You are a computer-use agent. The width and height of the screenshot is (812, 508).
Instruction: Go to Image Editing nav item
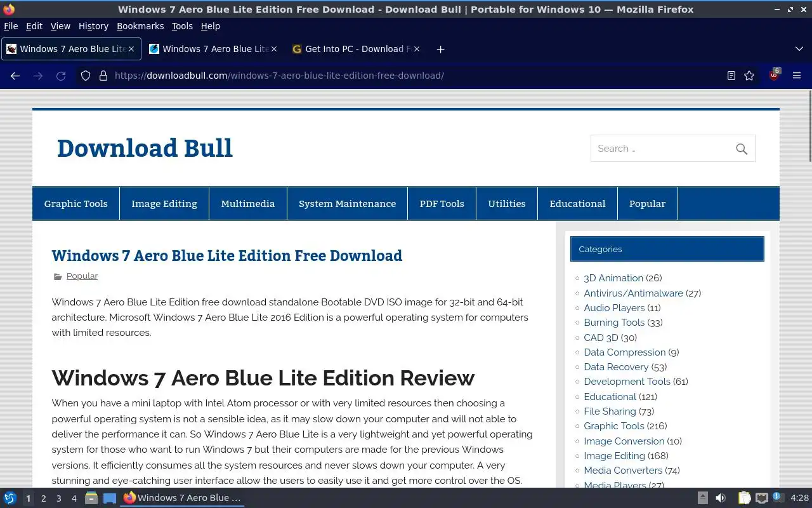164,204
